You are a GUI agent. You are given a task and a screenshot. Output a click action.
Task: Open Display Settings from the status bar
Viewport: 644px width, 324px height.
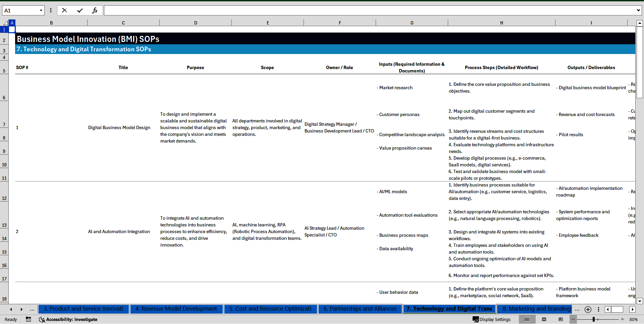coord(491,319)
